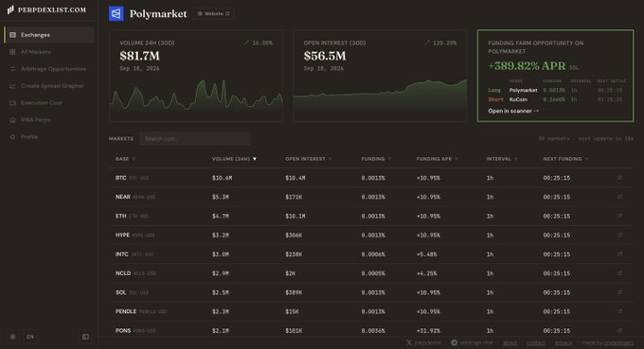The height and width of the screenshot is (349, 644).
Task: Select Execution Cost in the sidebar
Action: pyautogui.click(x=49, y=102)
